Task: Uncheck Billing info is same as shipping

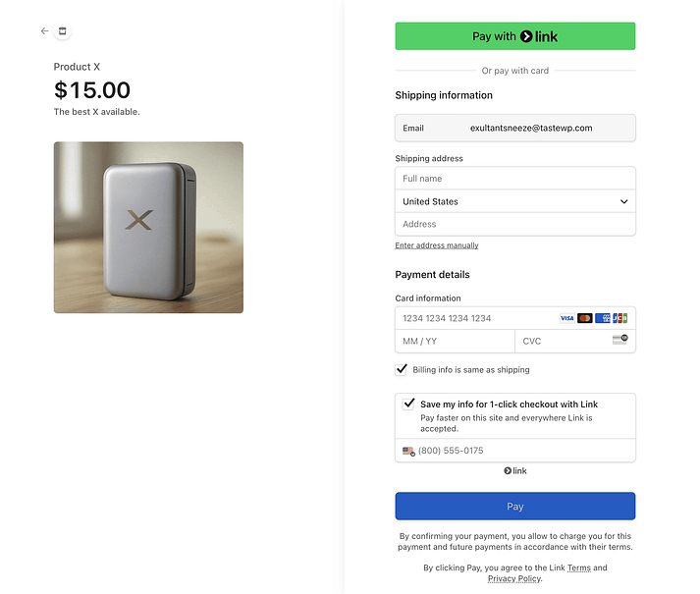Action: point(402,370)
